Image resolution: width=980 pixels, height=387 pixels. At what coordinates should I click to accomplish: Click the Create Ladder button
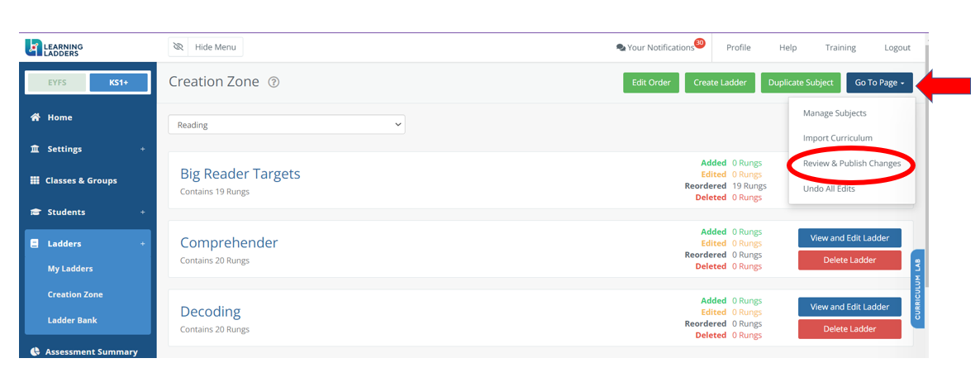(719, 83)
